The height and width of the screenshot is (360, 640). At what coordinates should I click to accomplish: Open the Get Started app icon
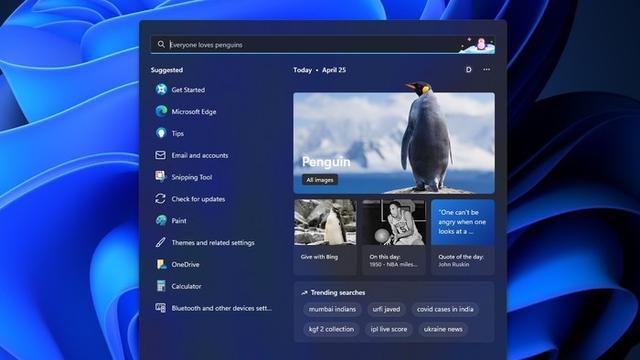tap(161, 89)
